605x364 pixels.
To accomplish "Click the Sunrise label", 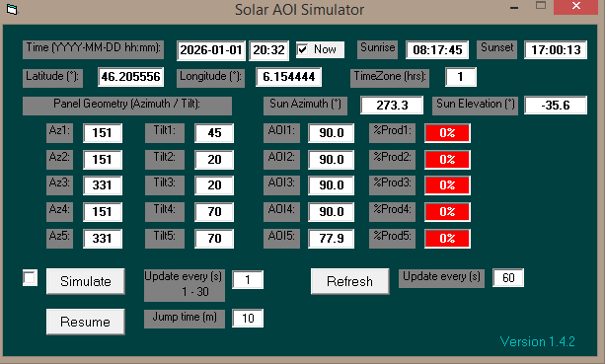I will coord(377,49).
